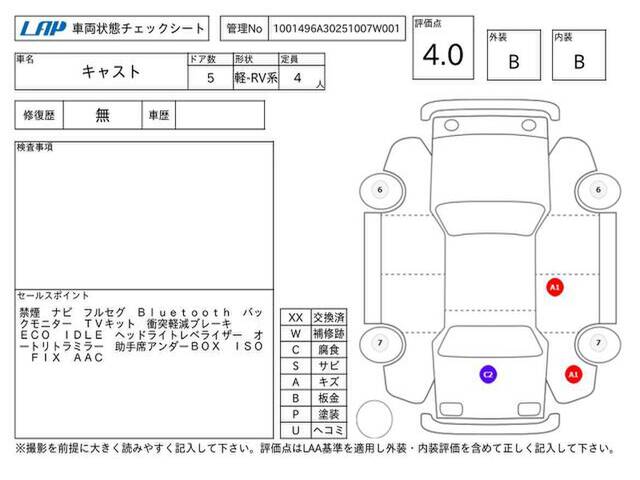Click the 4.0 評価点 score box
Image resolution: width=640 pixels, height=480 pixels.
tap(443, 56)
